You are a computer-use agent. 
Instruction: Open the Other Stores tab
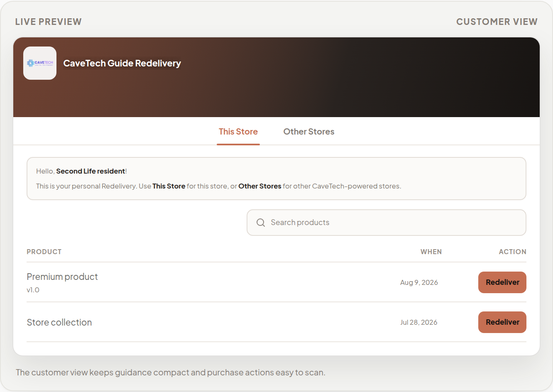pos(309,132)
